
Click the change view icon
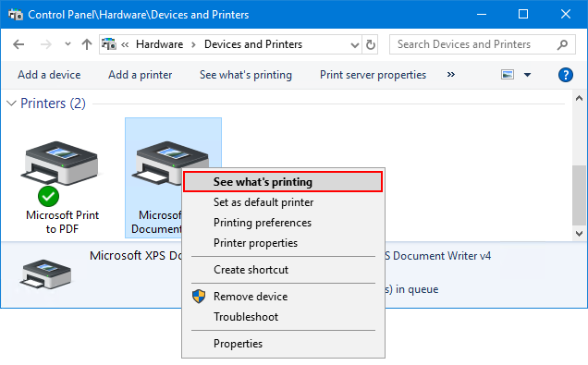tap(508, 75)
